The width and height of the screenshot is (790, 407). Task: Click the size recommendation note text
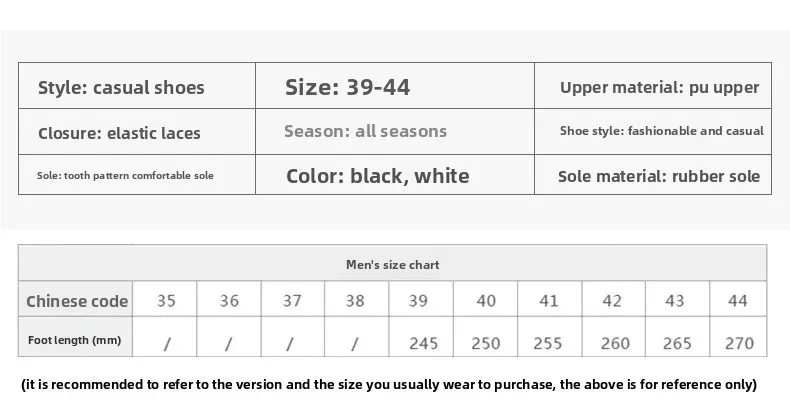[x=389, y=384]
